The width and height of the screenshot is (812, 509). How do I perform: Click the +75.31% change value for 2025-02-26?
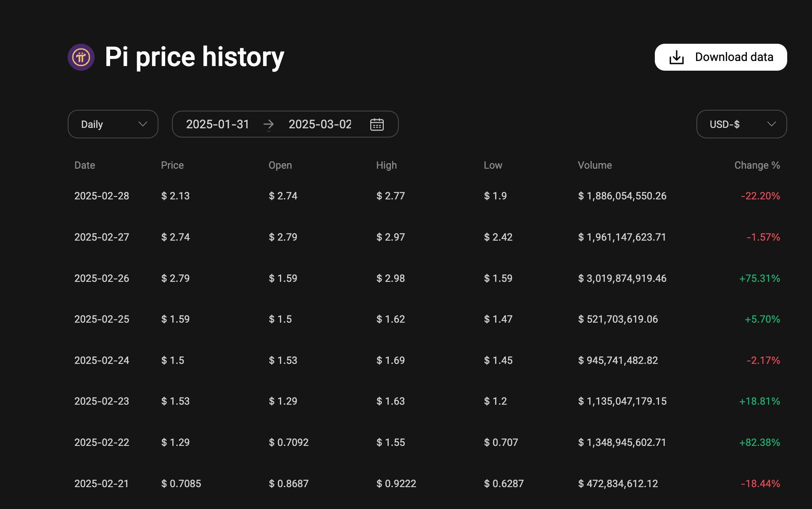759,278
